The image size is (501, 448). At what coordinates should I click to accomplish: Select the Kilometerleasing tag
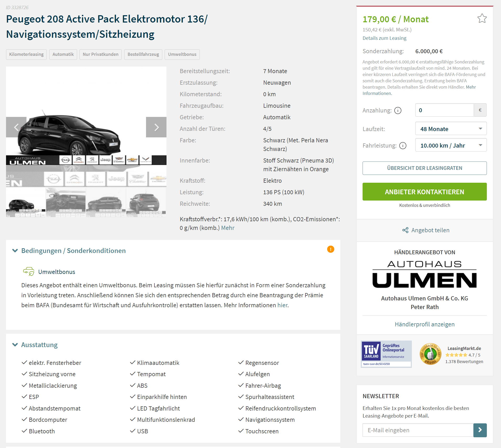pyautogui.click(x=26, y=54)
